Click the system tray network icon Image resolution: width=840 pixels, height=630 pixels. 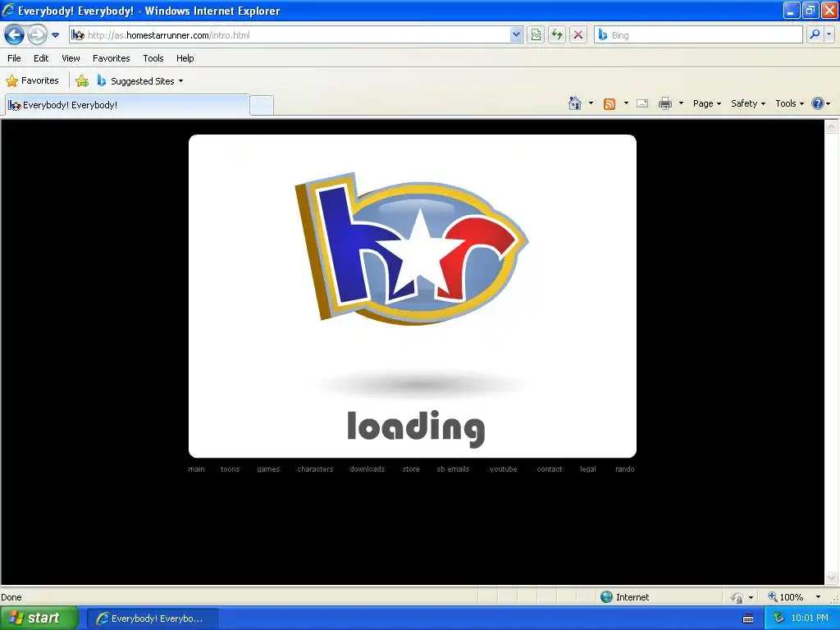[778, 619]
